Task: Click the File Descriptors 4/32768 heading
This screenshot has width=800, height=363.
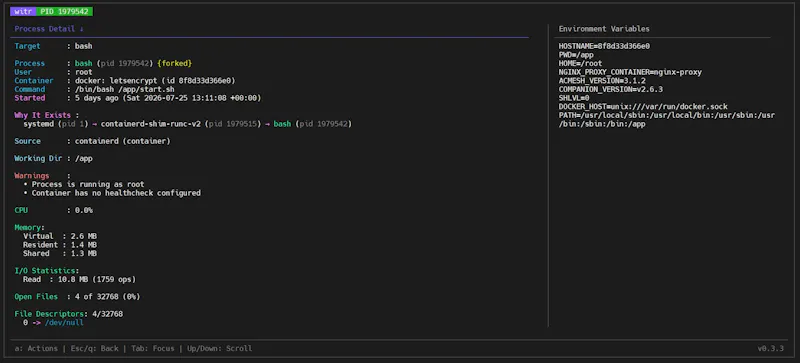Action: click(x=68, y=314)
